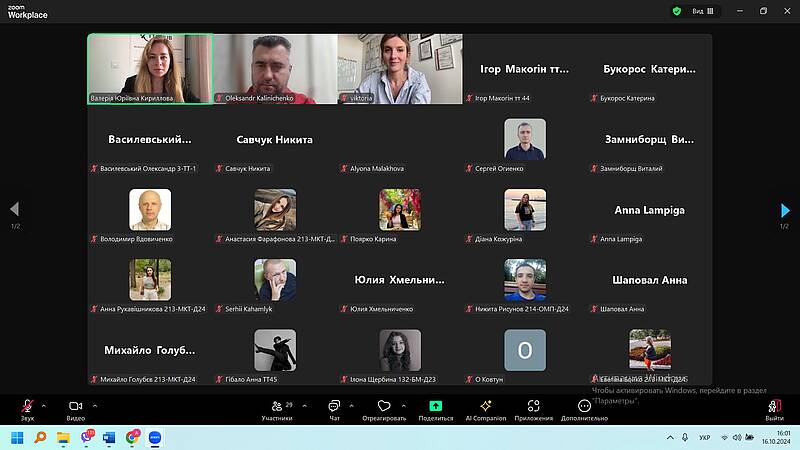
Task: Select Валерія Юріївна Кириллова video tile
Action: coord(150,69)
